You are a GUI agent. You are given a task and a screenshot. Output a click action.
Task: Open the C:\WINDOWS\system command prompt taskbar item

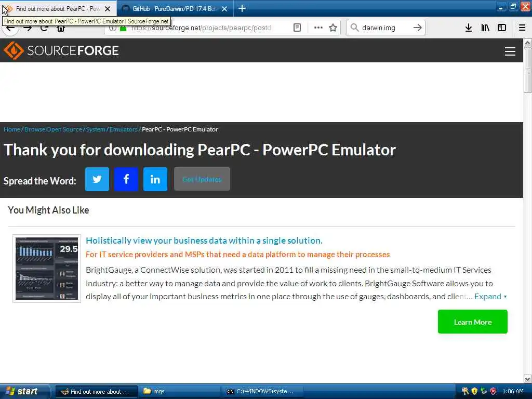tap(263, 391)
